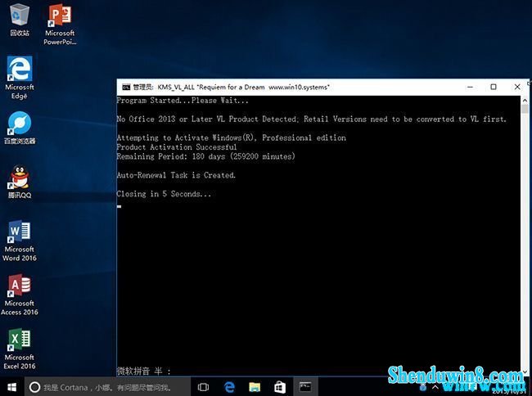Open the Store from the taskbar
This screenshot has height=396, width=532.
pos(280,387)
